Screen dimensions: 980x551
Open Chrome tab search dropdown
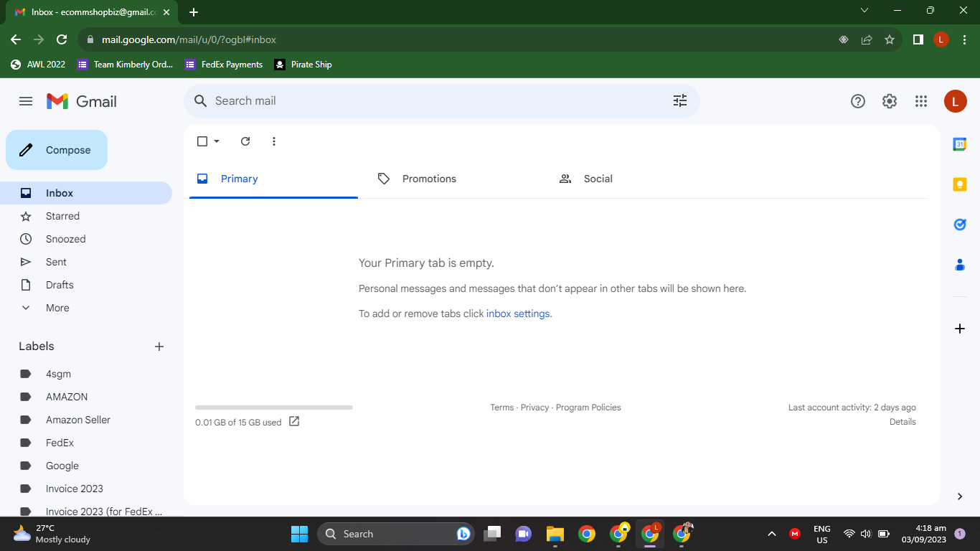coord(864,10)
